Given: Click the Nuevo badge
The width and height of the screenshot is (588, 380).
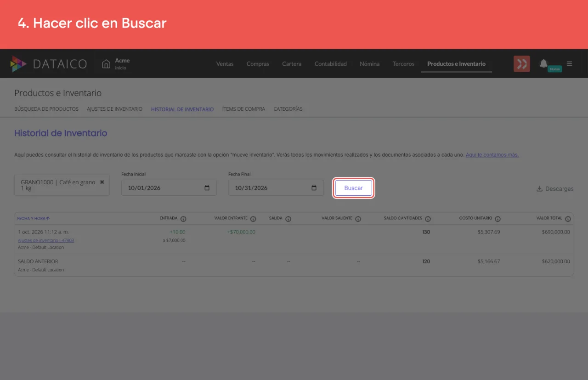Looking at the screenshot, I should click(x=555, y=69).
